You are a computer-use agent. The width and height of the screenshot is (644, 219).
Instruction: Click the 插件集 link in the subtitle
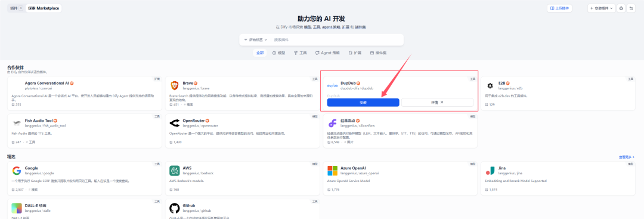361,27
